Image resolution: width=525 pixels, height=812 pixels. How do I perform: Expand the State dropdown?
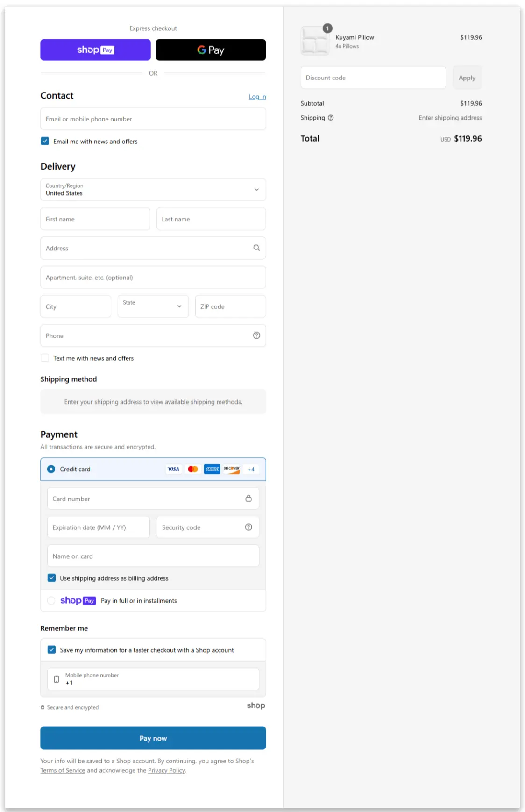(x=153, y=306)
